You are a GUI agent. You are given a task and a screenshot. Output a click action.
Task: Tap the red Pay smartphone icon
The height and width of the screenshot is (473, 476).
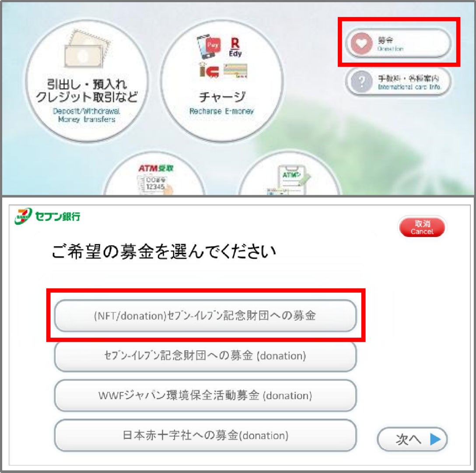point(209,46)
